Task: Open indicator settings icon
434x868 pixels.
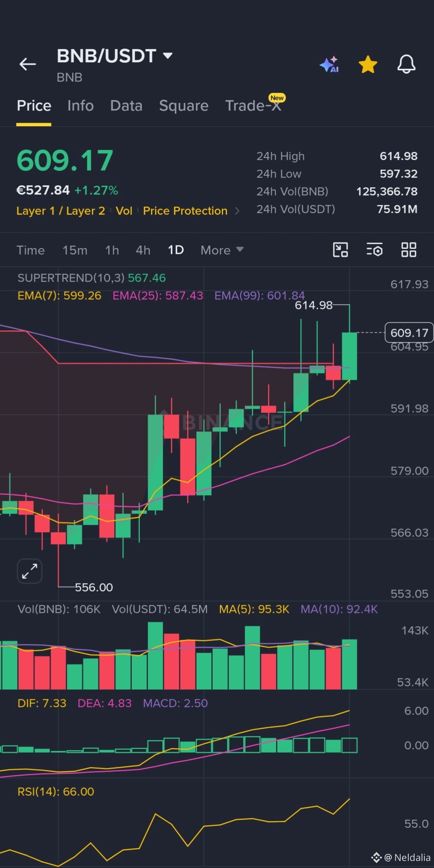Action: (375, 250)
